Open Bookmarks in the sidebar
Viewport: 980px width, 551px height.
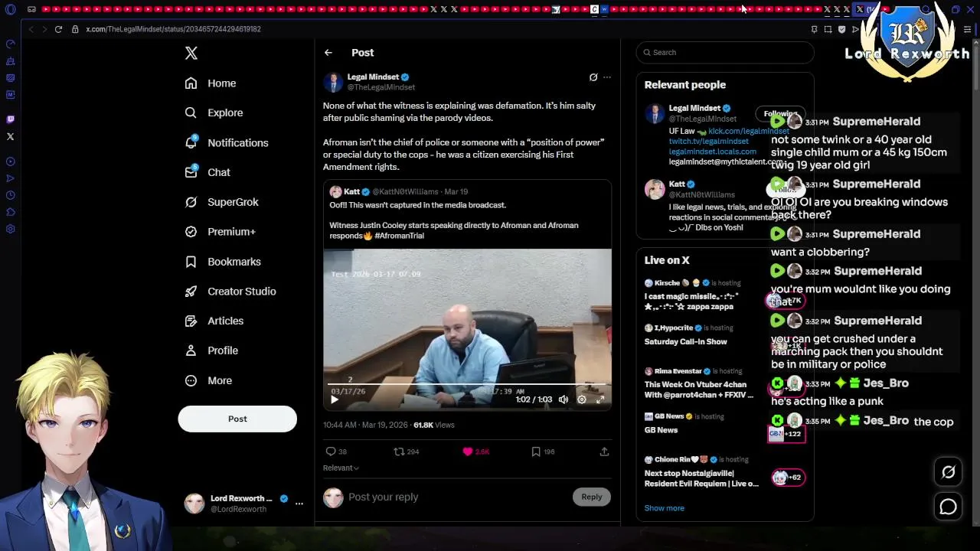tap(223, 262)
